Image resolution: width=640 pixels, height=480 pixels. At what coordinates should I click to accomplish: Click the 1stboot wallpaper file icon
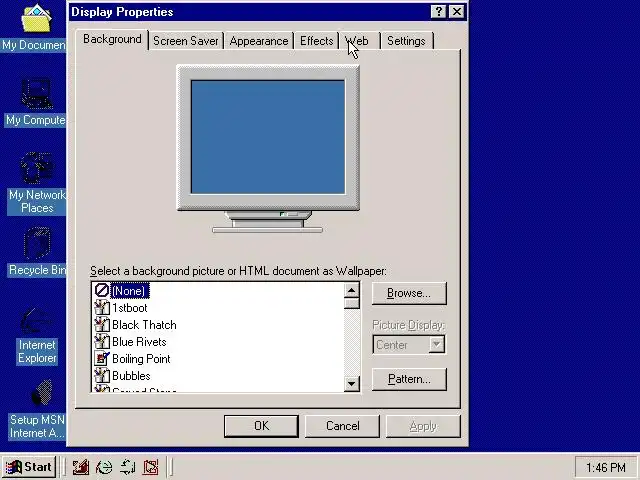102,307
